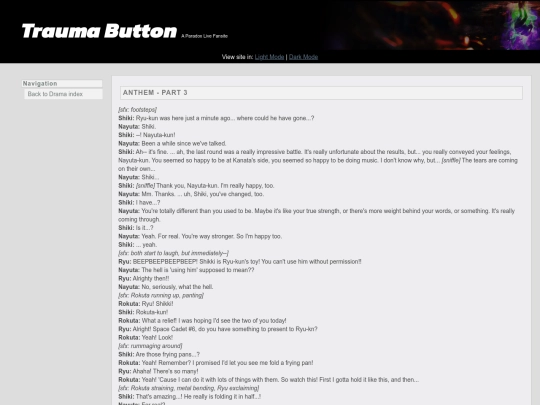Screen dimensions: 540x405
Task: Click 'The hell is using him' line
Action: [186, 270]
